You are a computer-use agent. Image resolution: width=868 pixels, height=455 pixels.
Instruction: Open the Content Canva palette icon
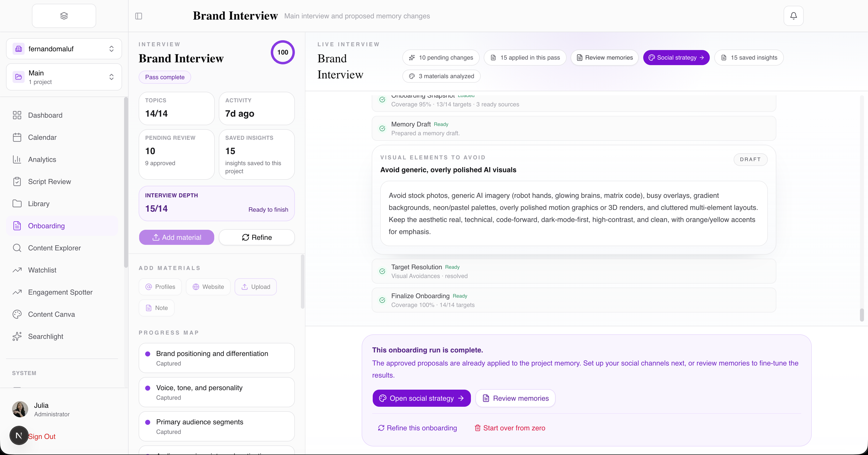[x=17, y=314]
